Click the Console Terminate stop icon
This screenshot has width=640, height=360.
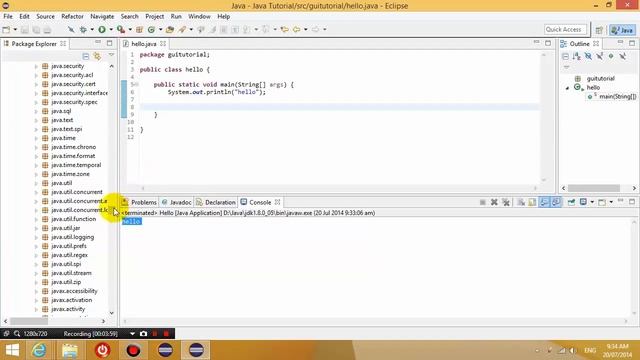pos(482,202)
